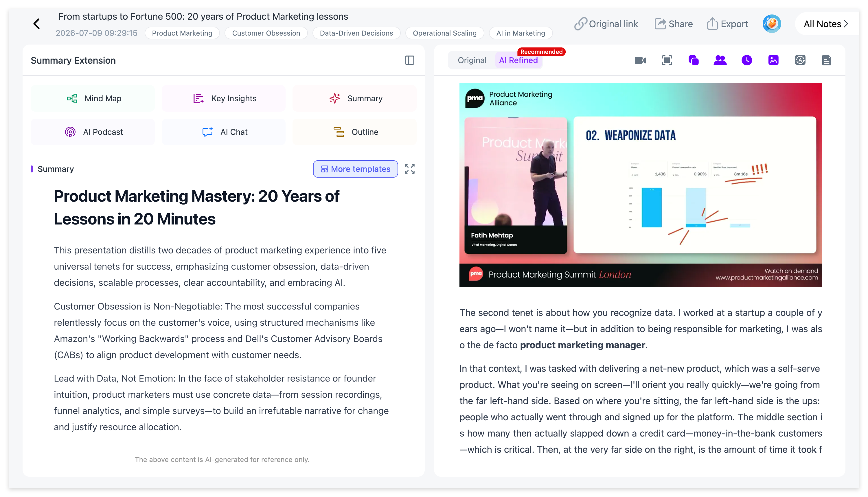Click the paragraph starting 'The second tenet'

coord(640,329)
